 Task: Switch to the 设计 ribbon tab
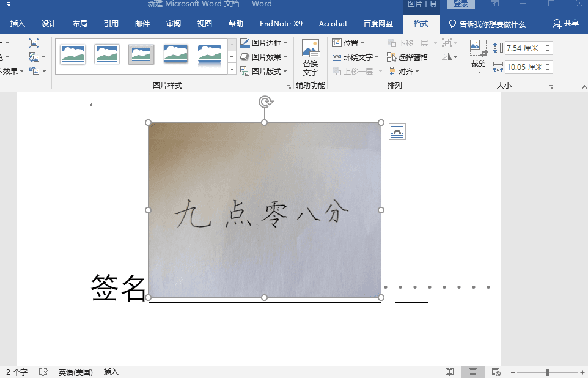point(48,24)
